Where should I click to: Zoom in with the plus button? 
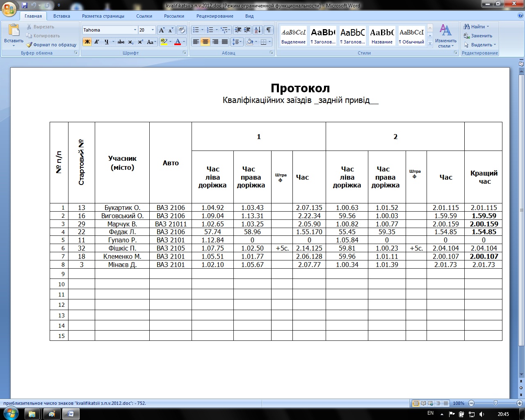pos(520,403)
